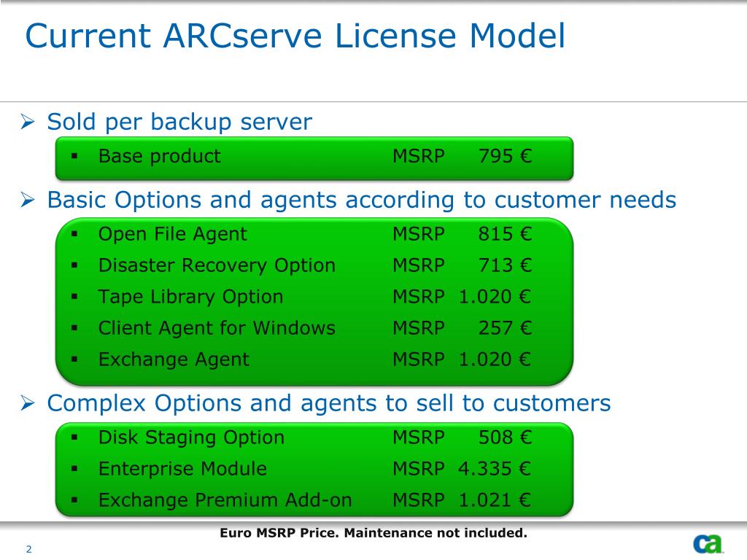
Task: Click the '508 €' price
Action: (505, 437)
